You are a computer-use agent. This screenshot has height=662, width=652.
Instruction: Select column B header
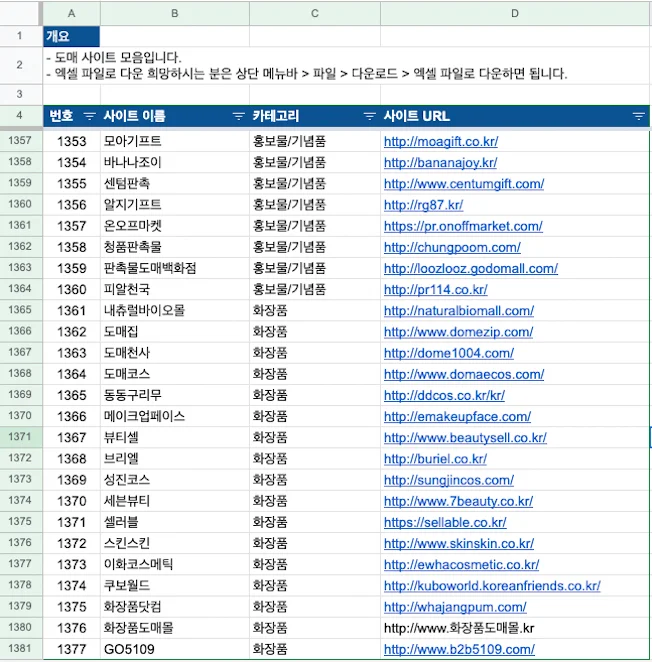(175, 13)
